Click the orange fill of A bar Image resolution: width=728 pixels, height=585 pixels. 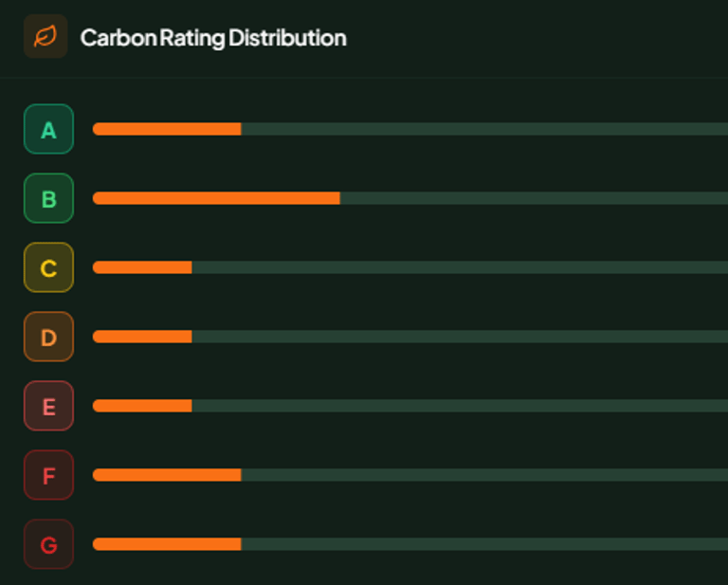pos(167,129)
